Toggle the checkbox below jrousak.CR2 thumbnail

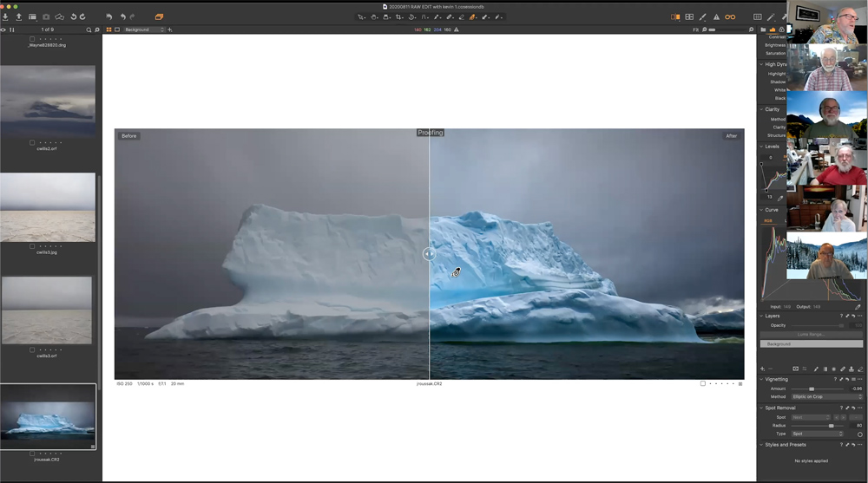pos(33,454)
